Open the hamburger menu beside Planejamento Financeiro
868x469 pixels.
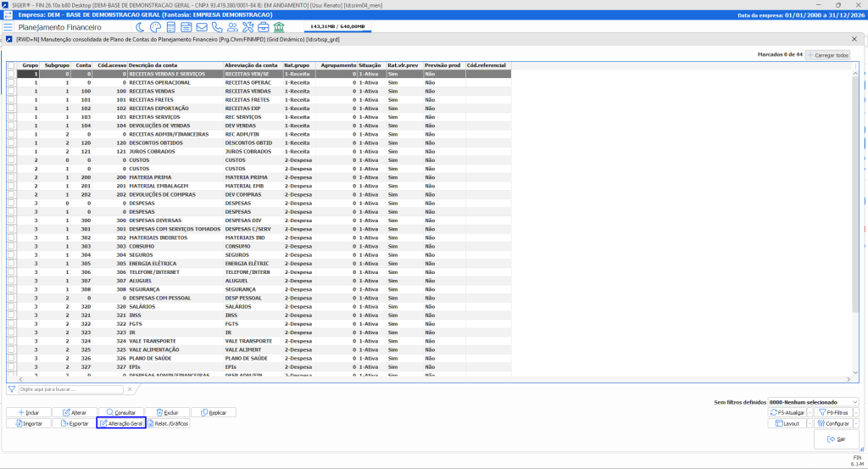8,27
